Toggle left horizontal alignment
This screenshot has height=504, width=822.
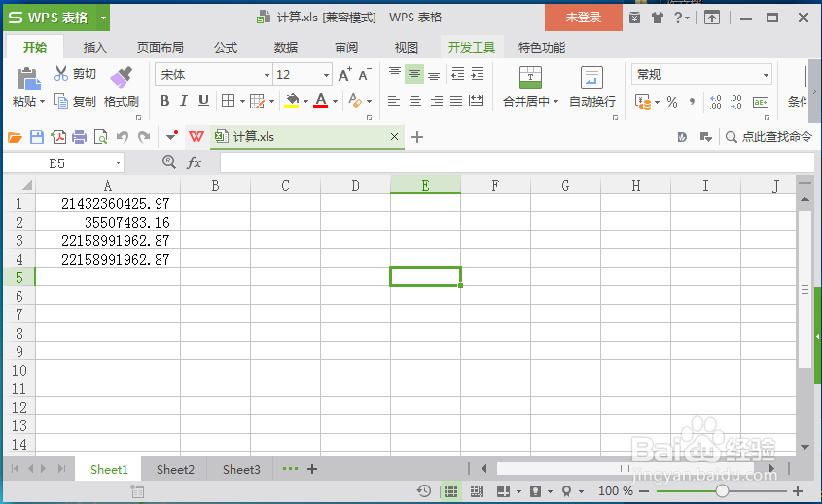coord(394,101)
